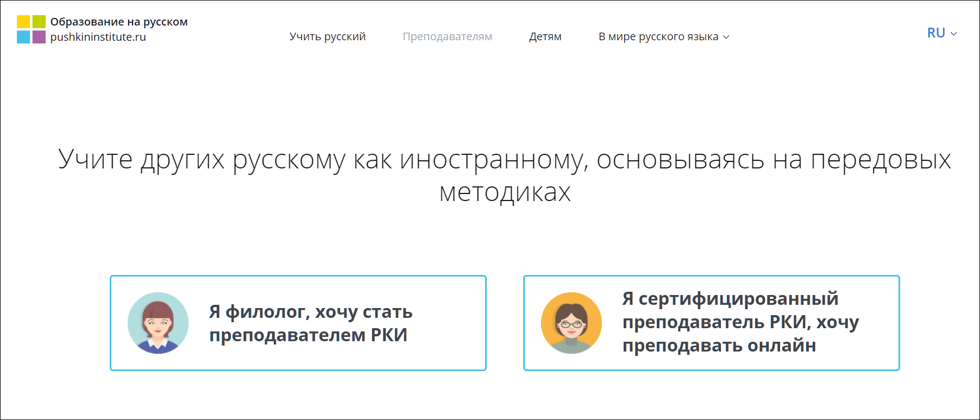This screenshot has height=420, width=980.
Task: Choose Я филолог, хочу стать преподавателем РКИ
Action: [311, 323]
